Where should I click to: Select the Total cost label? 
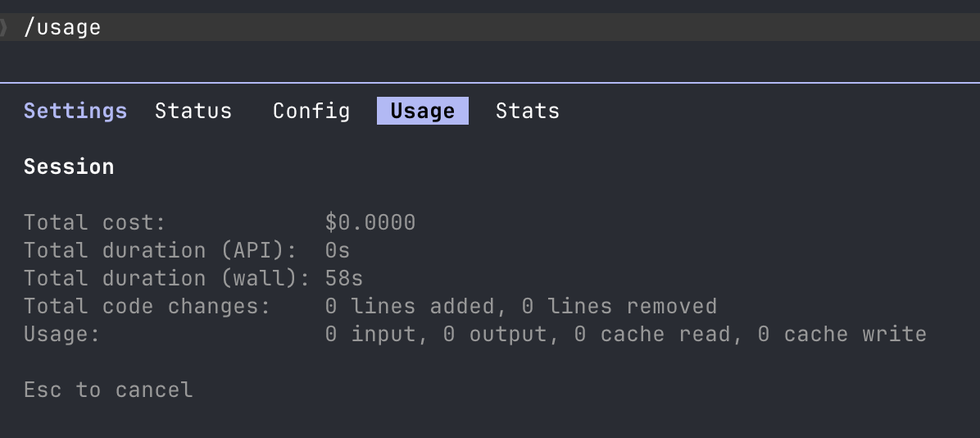pos(94,222)
